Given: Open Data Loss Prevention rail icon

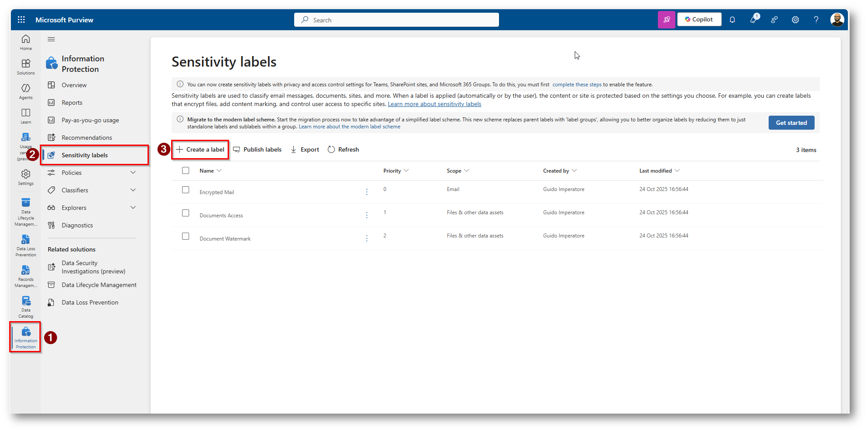Looking at the screenshot, I should click(x=26, y=246).
